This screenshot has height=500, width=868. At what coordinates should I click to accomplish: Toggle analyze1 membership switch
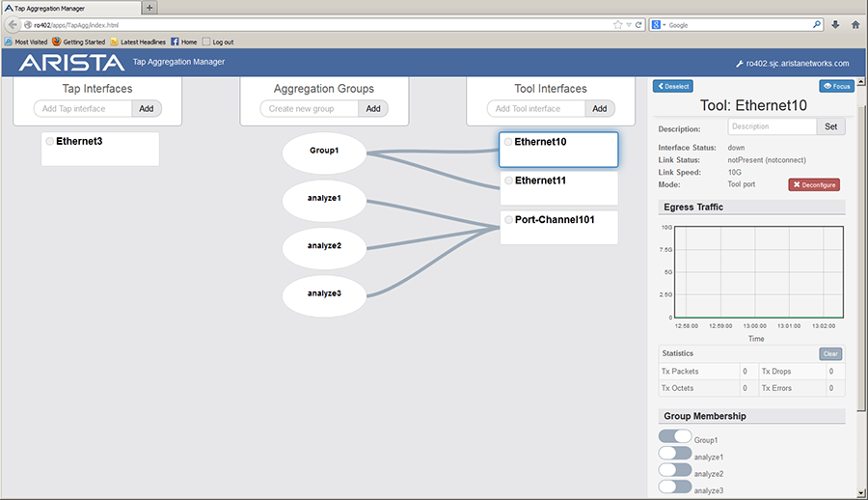(x=675, y=454)
